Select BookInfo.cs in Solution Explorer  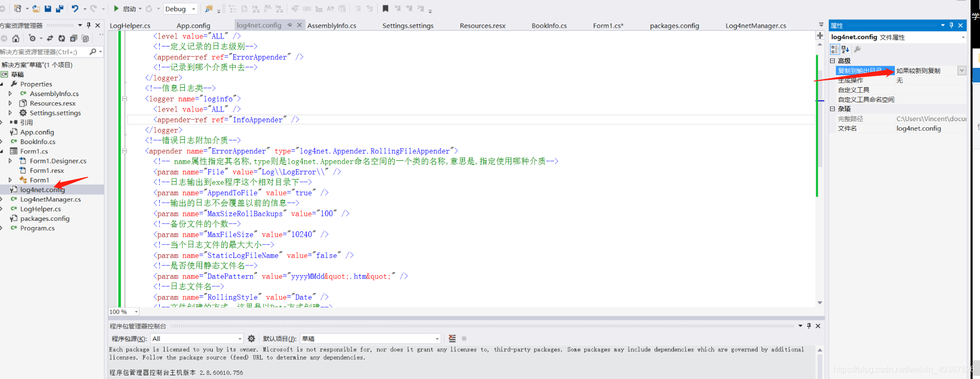[x=38, y=141]
